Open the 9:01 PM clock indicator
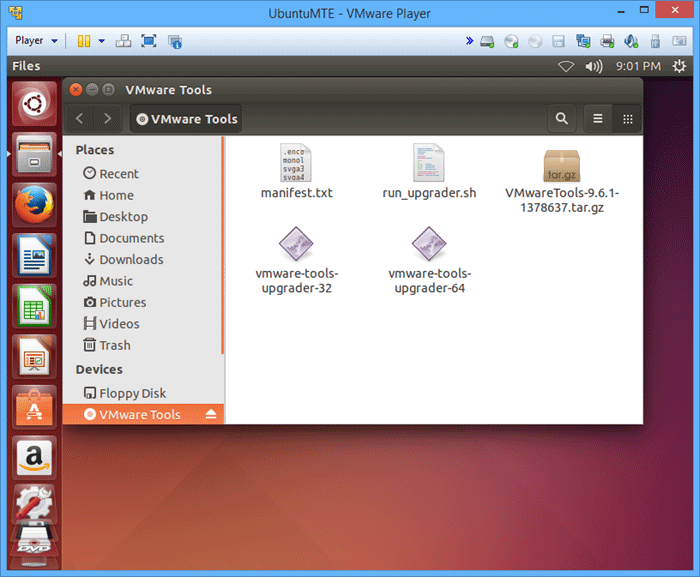 [638, 66]
